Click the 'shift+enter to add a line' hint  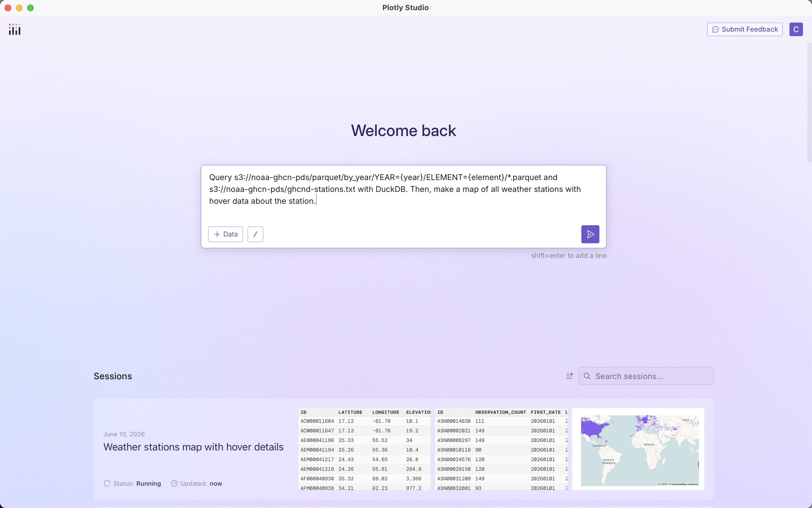tap(569, 256)
